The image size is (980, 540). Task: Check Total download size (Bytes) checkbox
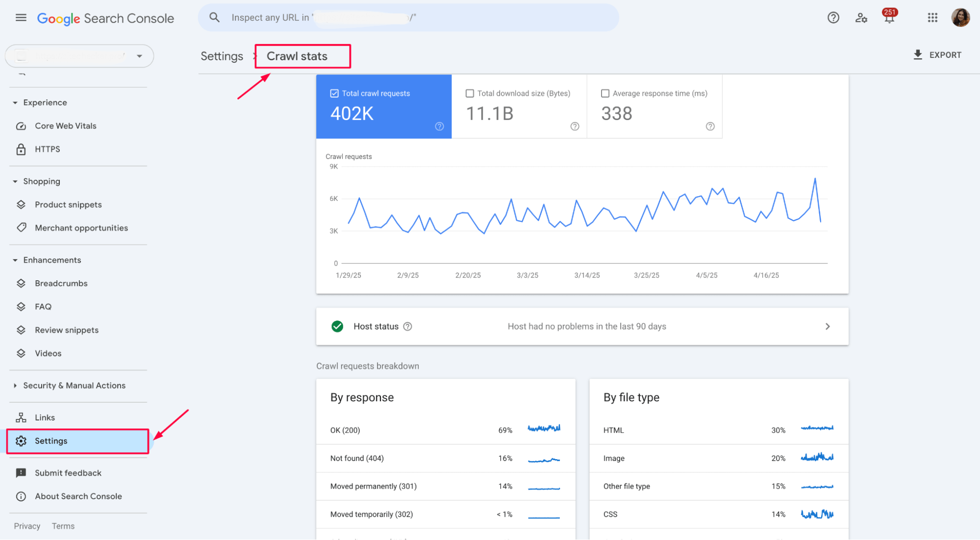click(470, 93)
